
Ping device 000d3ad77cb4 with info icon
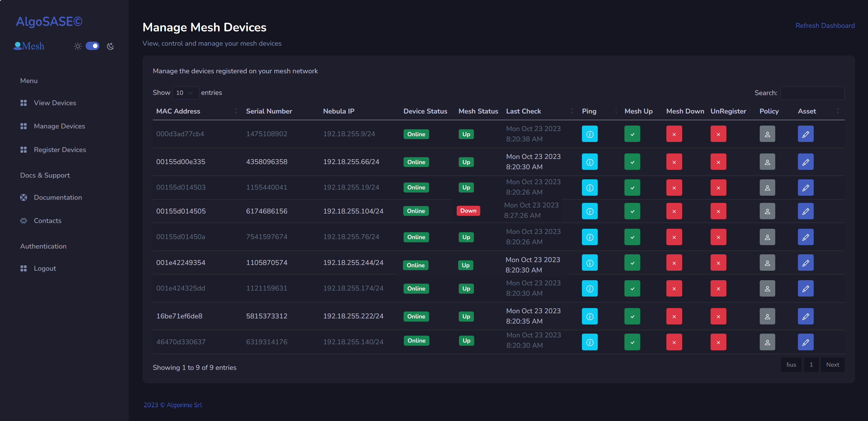coord(589,134)
